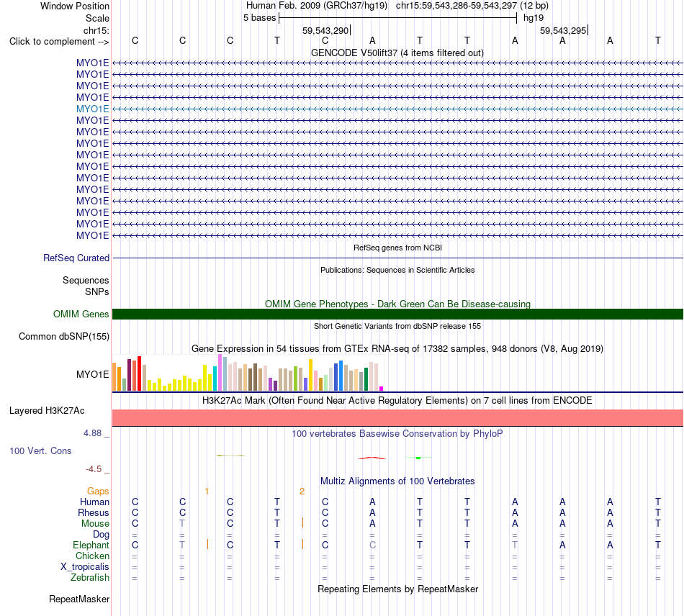
Task: Click the 'RefSeq genes from NCBI' title
Action: tap(397, 248)
